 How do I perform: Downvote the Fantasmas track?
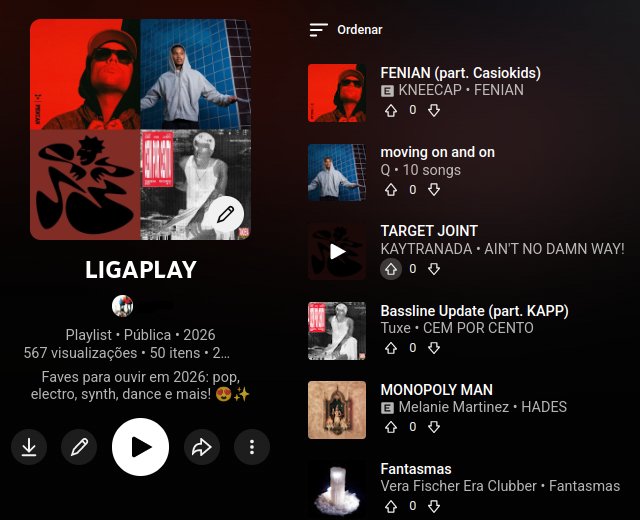(434, 507)
